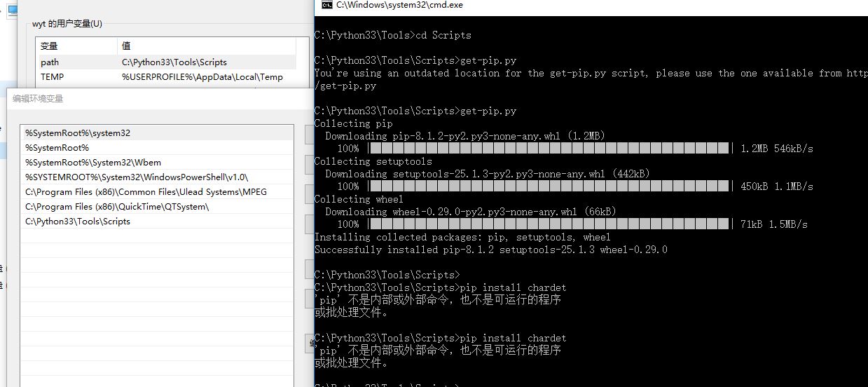Image resolution: width=868 pixels, height=387 pixels.
Task: Click the wyt 的用户变量 group label
Action: [67, 24]
